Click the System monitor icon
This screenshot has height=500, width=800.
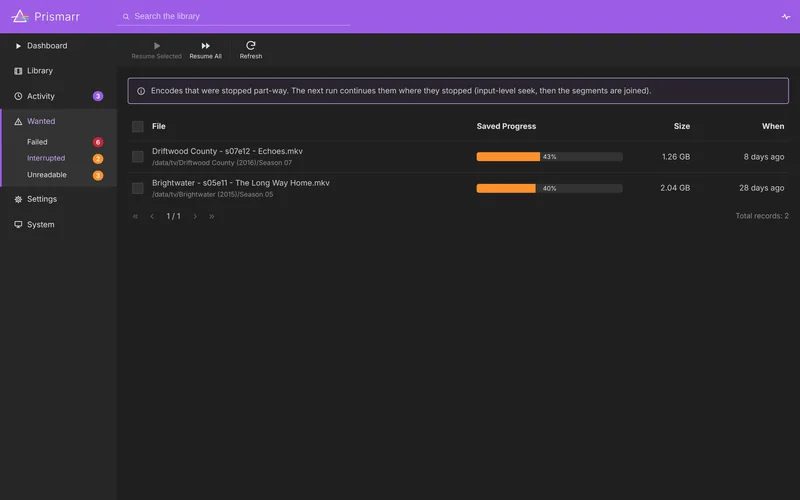[x=18, y=224]
